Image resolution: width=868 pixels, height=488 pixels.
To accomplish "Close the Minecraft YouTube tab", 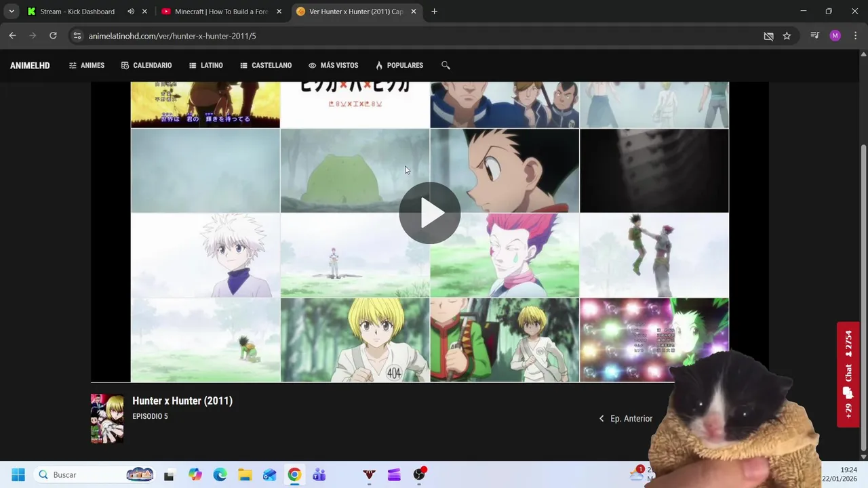I will [279, 12].
